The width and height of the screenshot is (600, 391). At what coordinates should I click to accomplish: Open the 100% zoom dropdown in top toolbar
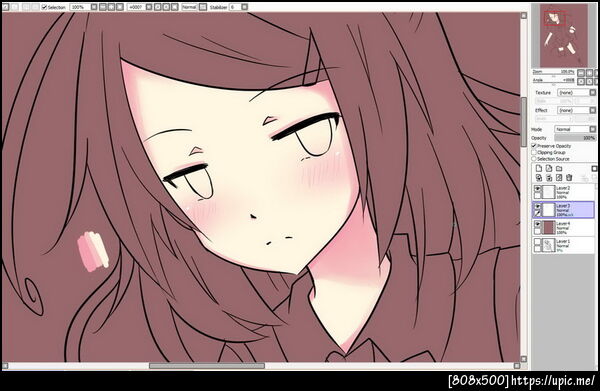pyautogui.click(x=94, y=7)
